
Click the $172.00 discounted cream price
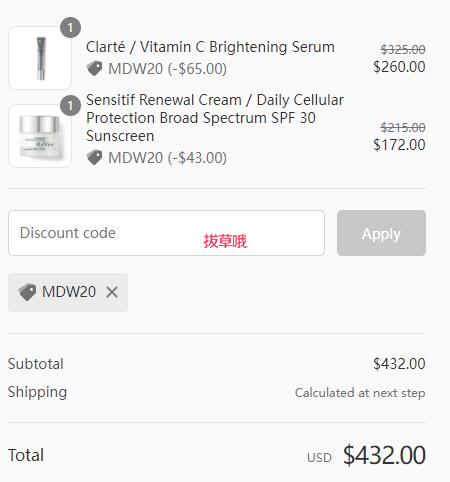pos(399,145)
